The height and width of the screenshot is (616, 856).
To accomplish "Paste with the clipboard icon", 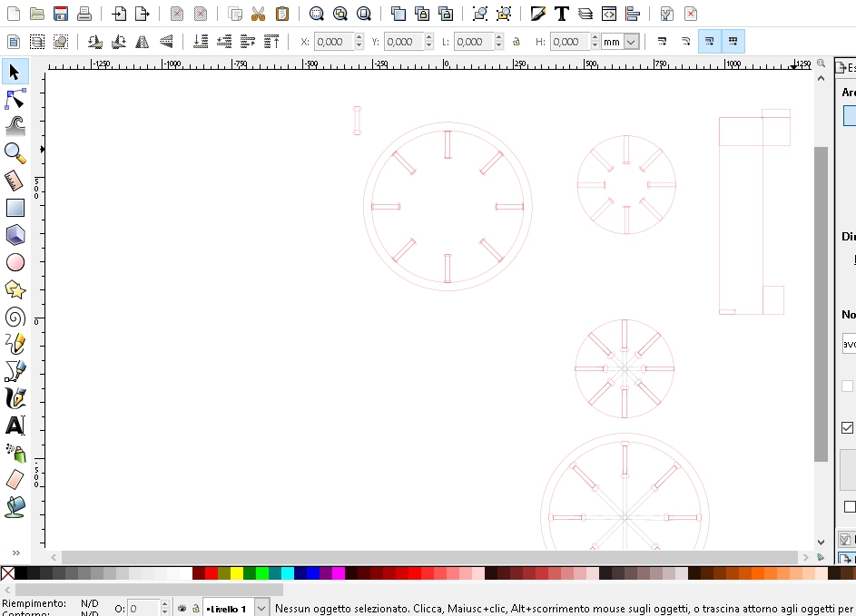I will 281,14.
